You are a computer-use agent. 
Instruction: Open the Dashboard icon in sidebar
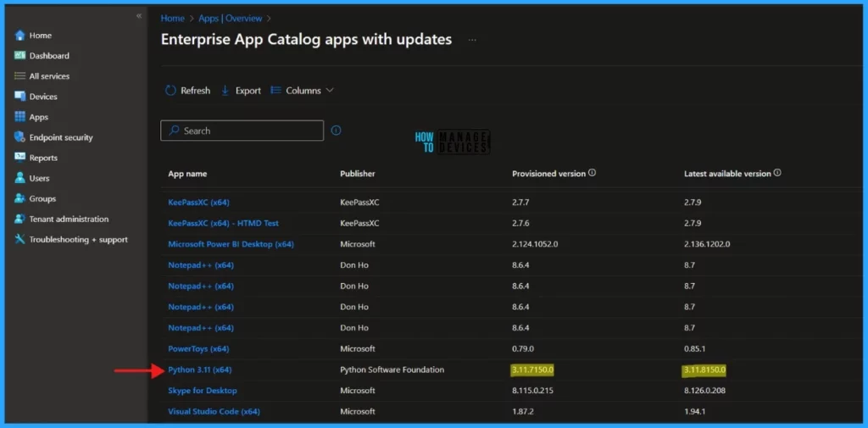click(x=20, y=56)
